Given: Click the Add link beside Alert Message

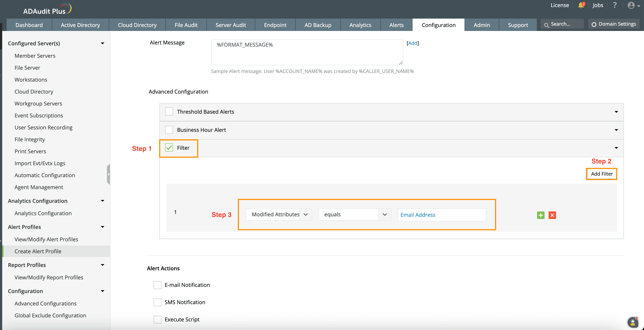Looking at the screenshot, I should click(412, 43).
